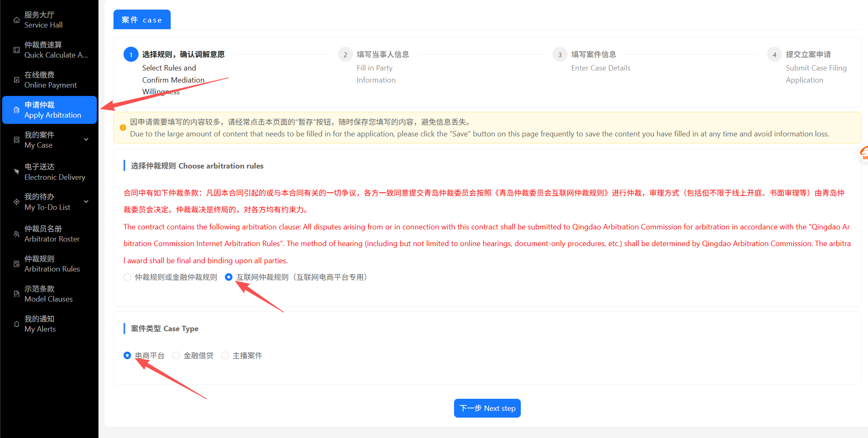The height and width of the screenshot is (438, 868).
Task: Click the Next step button
Action: click(487, 408)
